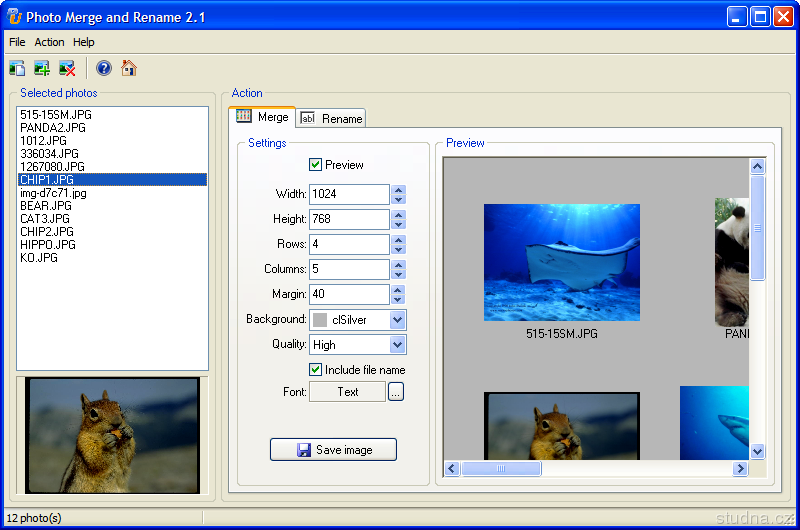Image resolution: width=800 pixels, height=530 pixels.
Task: Click the remove photos toolbar icon
Action: [67, 68]
